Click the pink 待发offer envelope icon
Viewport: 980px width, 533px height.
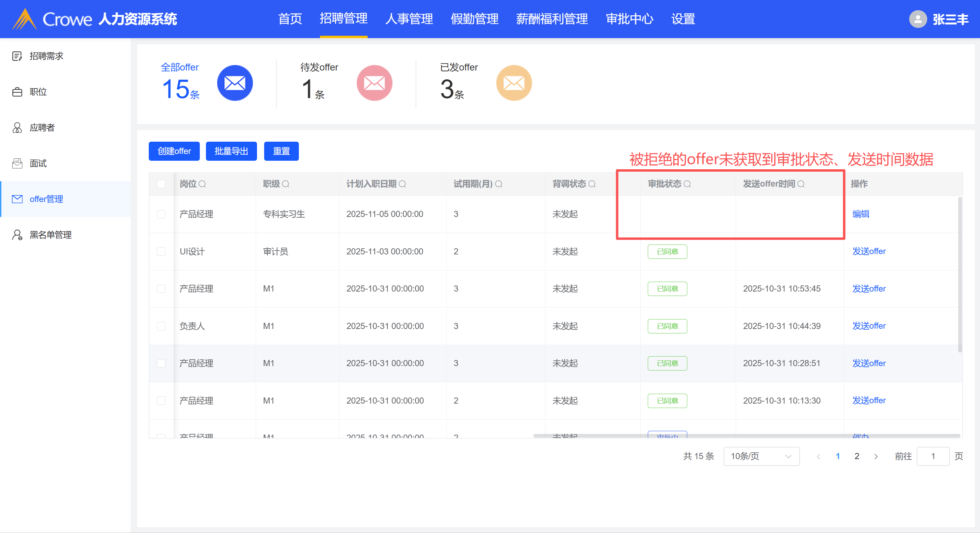point(374,83)
